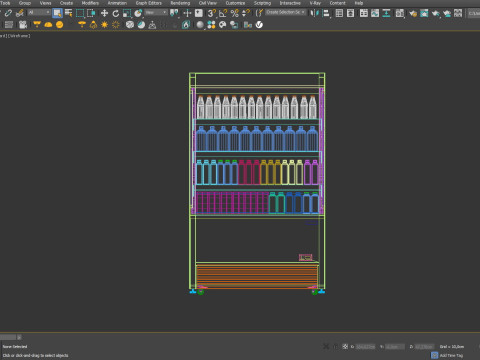This screenshot has width=480, height=360.
Task: Open the Rendering menu
Action: tap(180, 3)
